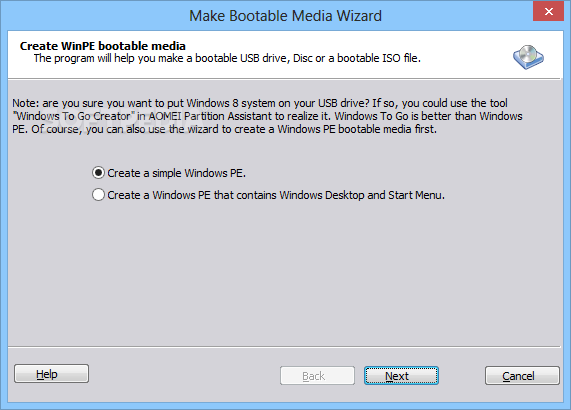Click the disc drive icon in the header
This screenshot has height=410, width=571.
click(x=528, y=57)
